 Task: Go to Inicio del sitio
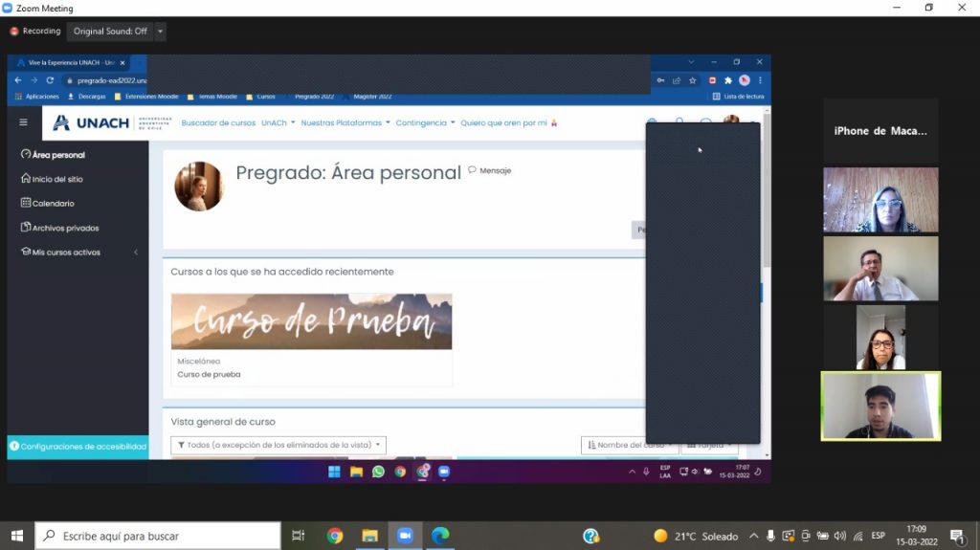pyautogui.click(x=58, y=179)
